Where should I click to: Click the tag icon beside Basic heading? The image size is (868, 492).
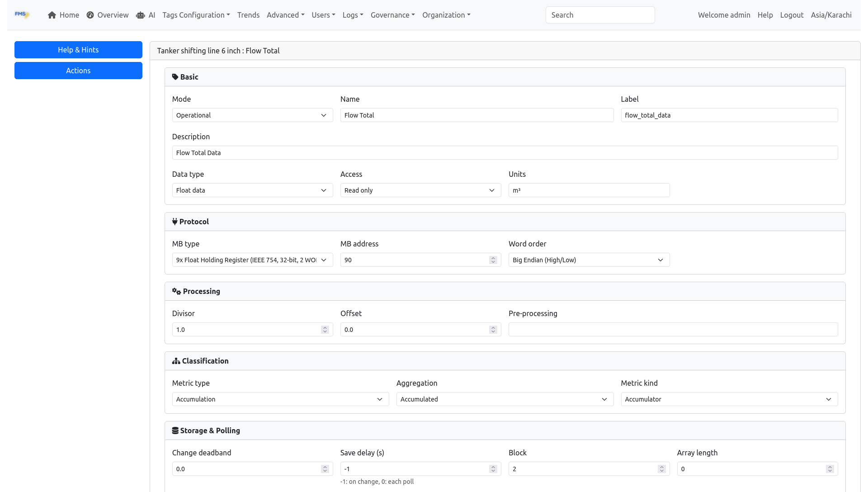pyautogui.click(x=175, y=76)
